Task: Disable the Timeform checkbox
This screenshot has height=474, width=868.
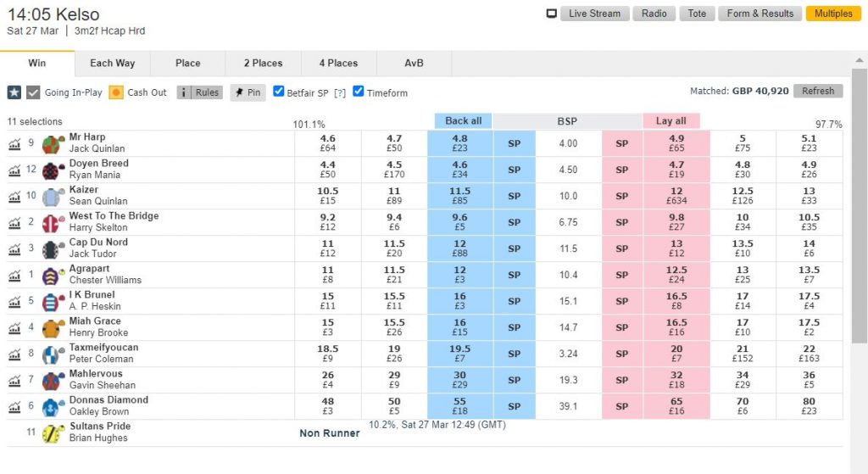Action: [x=359, y=92]
